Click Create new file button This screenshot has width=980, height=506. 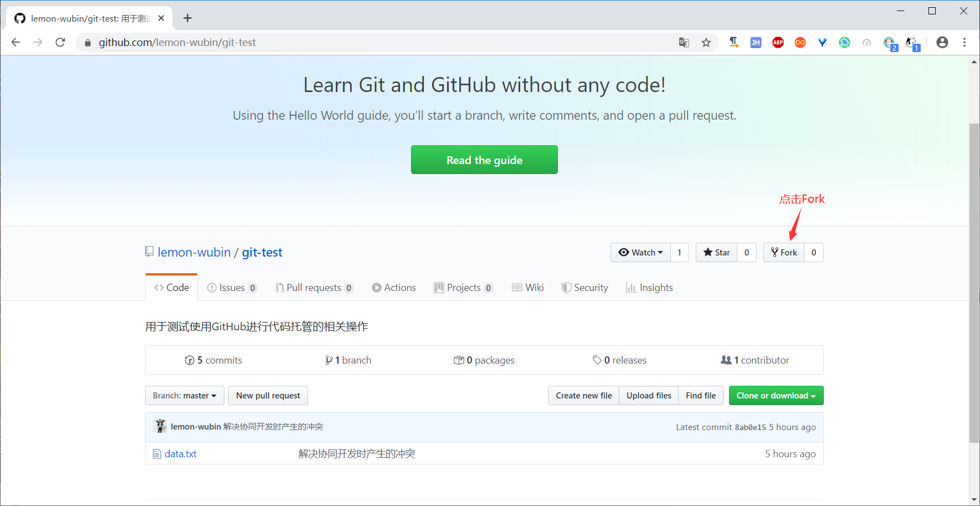click(x=584, y=396)
